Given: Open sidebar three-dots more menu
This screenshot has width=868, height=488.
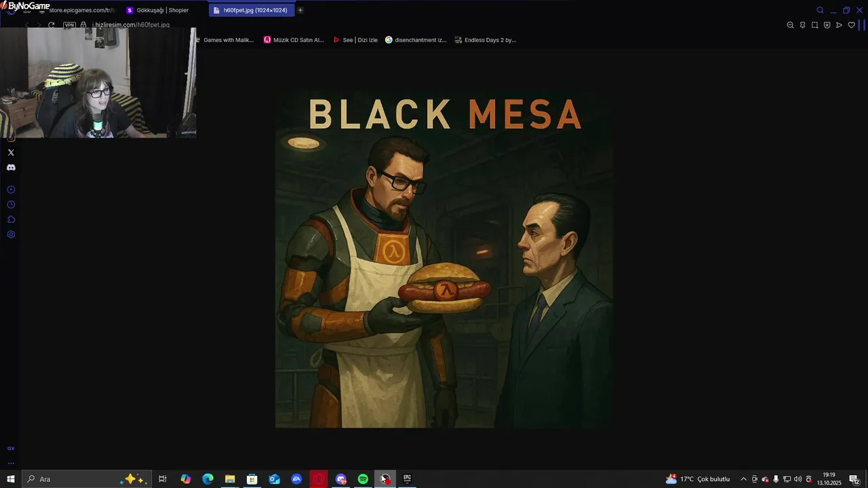Looking at the screenshot, I should (11, 464).
